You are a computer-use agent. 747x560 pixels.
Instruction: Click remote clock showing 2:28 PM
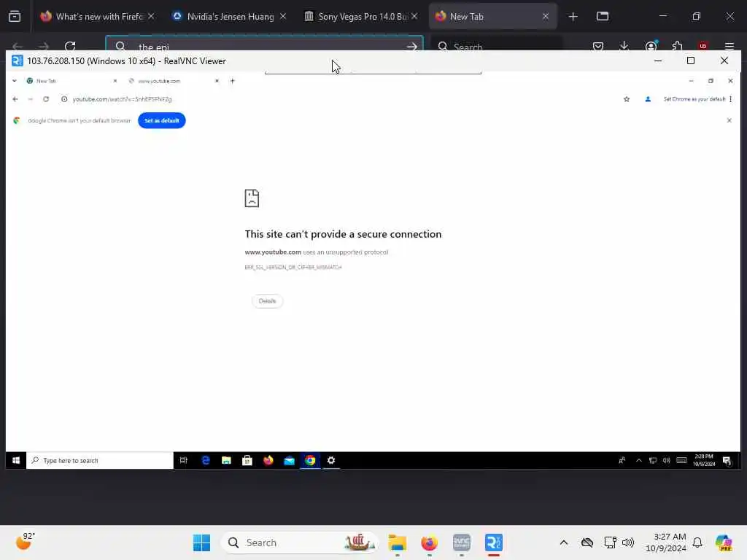click(x=704, y=460)
